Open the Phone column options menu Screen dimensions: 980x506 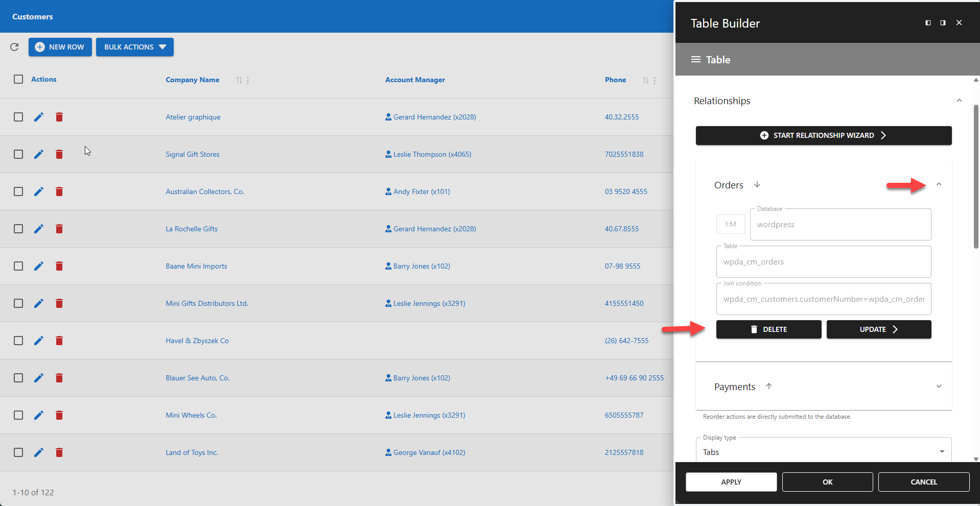[656, 80]
